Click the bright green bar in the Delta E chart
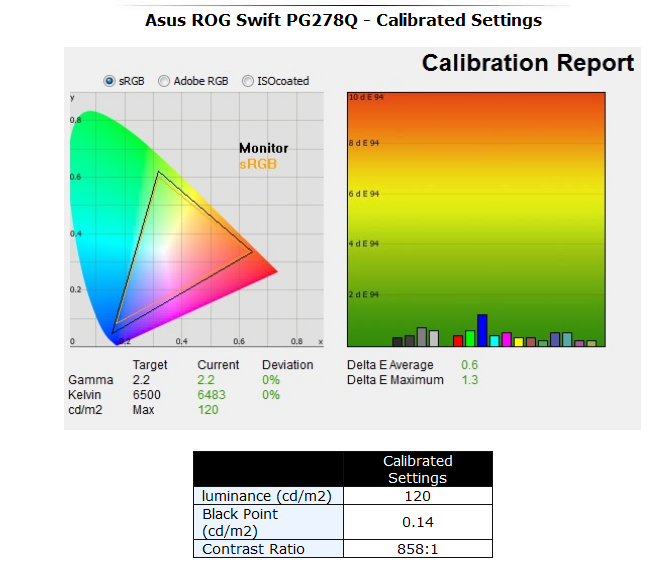This screenshot has height=566, width=667. (x=470, y=338)
